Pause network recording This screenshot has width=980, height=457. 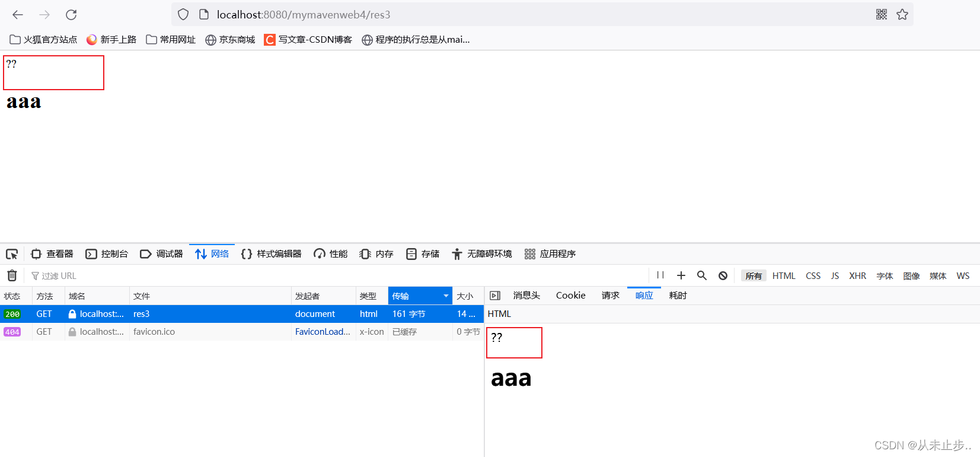(x=660, y=275)
